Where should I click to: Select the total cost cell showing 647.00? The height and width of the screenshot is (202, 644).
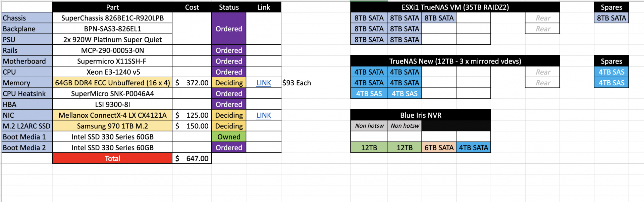192,158
